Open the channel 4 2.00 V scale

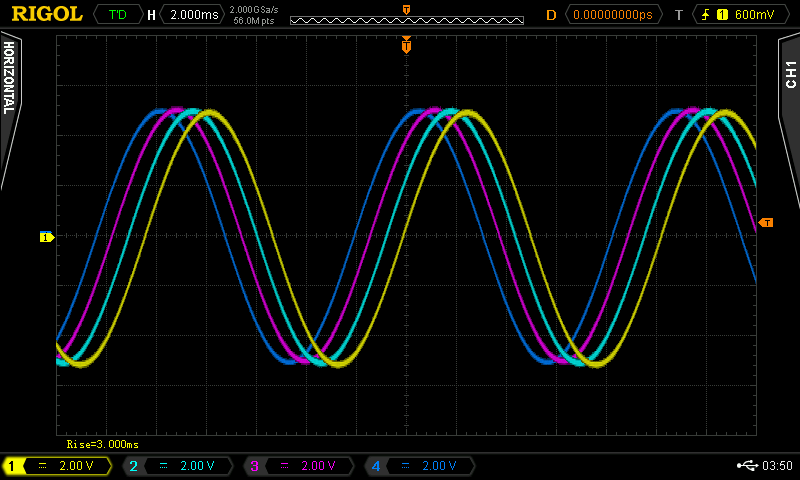[438, 466]
